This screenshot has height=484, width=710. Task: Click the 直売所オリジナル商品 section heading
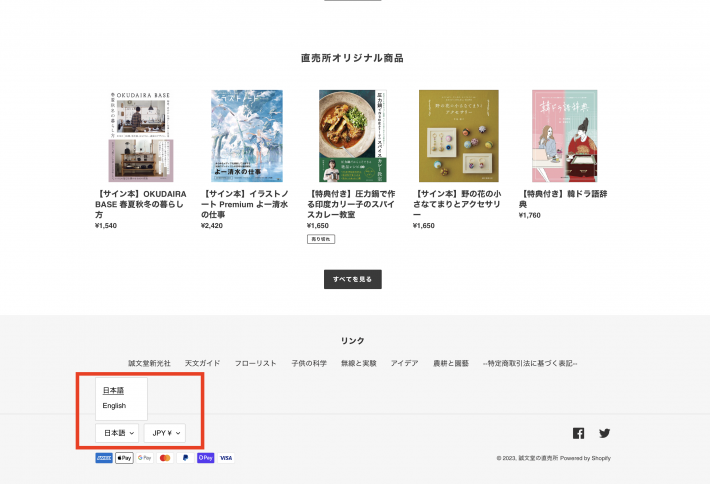click(352, 58)
